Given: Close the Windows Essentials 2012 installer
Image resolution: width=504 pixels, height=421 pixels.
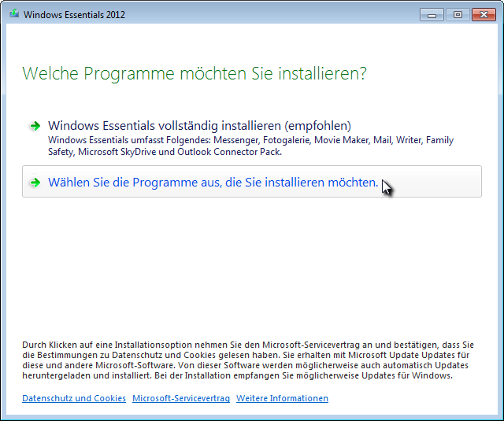Looking at the screenshot, I should (484, 15).
